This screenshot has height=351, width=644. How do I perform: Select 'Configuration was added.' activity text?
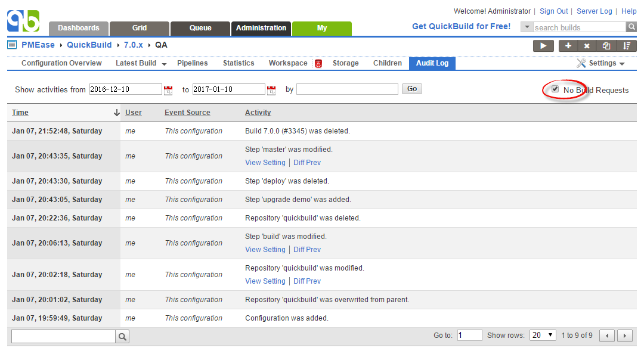tap(287, 318)
